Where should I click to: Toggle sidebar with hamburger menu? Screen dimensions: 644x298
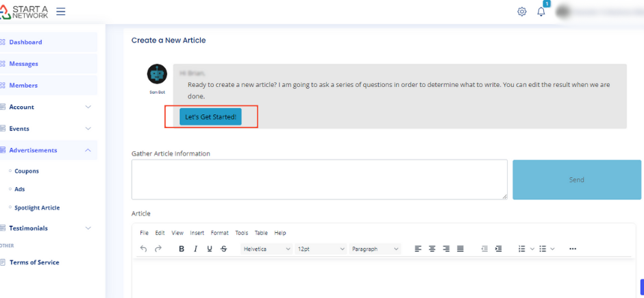[61, 12]
